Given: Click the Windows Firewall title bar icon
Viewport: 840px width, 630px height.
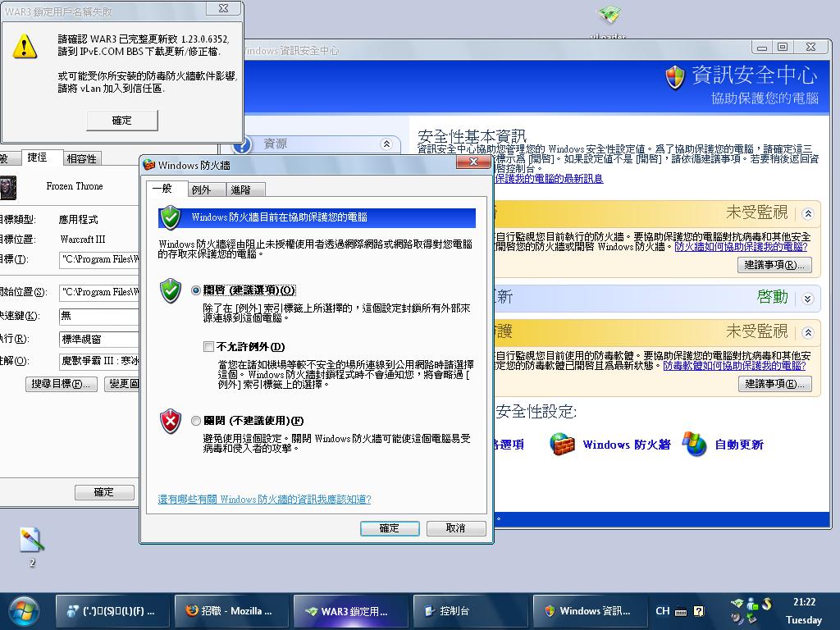Looking at the screenshot, I should pos(149,165).
